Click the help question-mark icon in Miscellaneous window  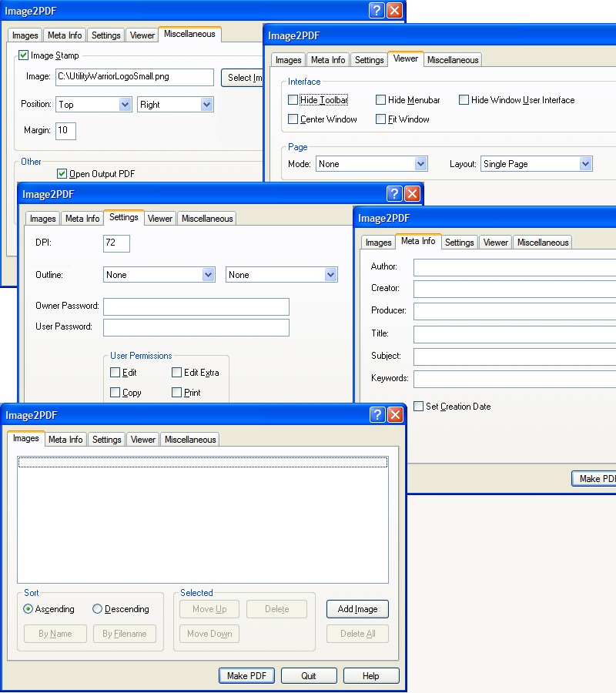pyautogui.click(x=377, y=10)
